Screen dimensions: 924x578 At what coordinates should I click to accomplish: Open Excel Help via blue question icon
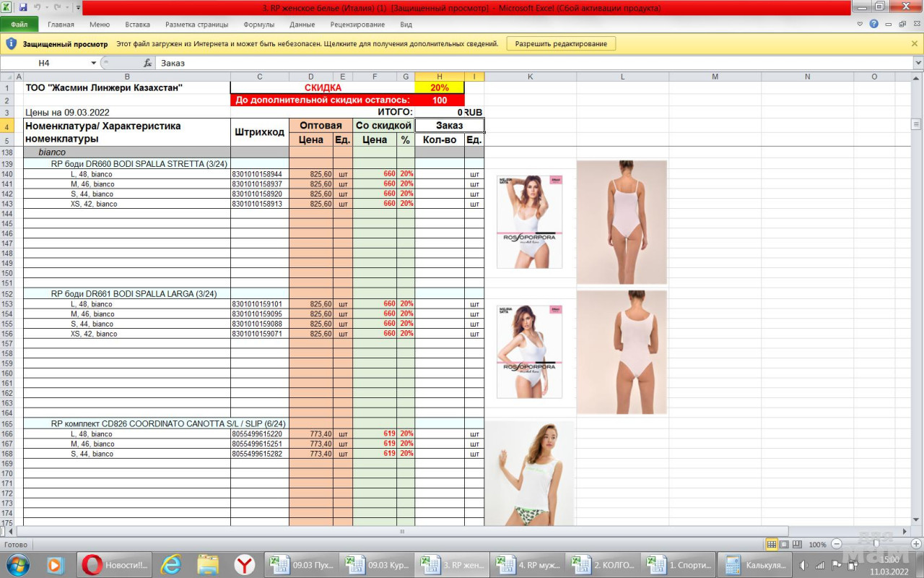[874, 24]
